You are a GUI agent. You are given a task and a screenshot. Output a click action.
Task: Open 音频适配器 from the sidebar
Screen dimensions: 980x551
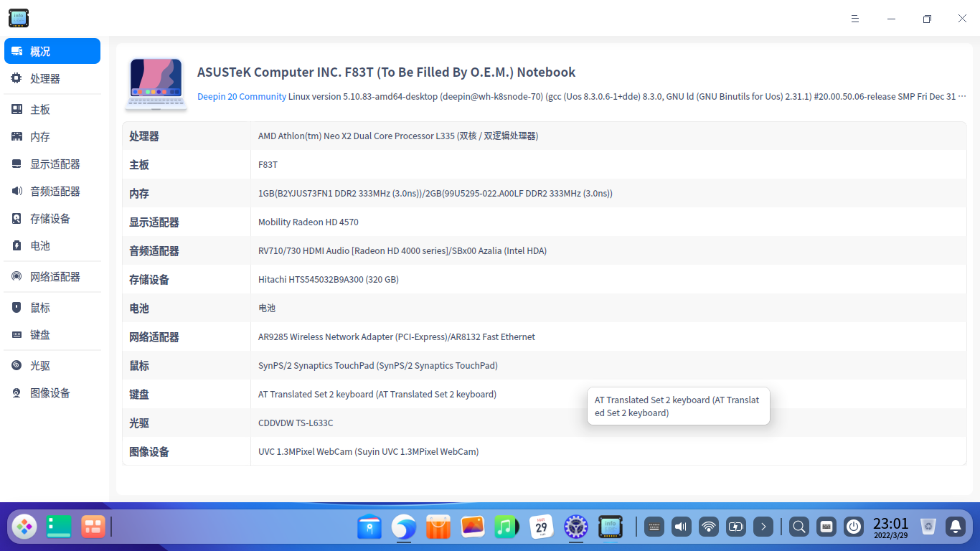[52, 191]
